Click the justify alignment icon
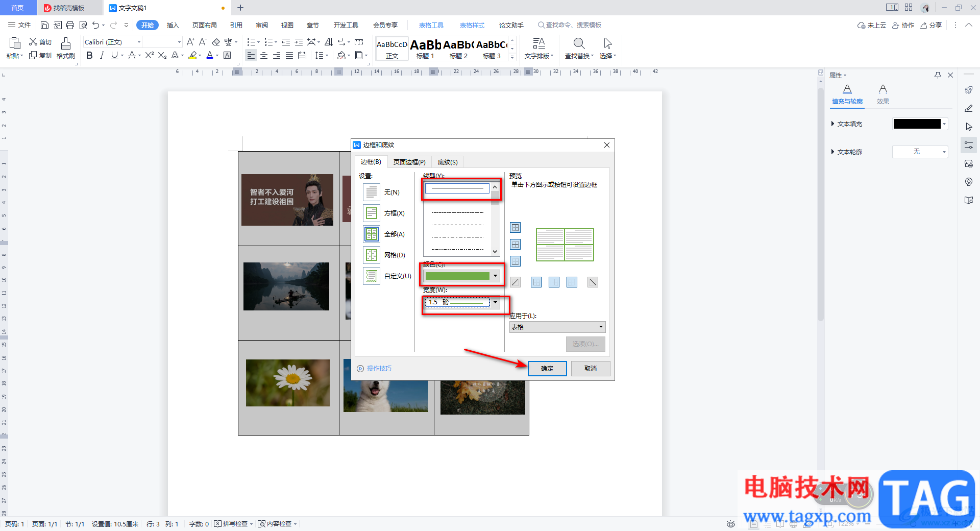The image size is (980, 531). (x=289, y=55)
